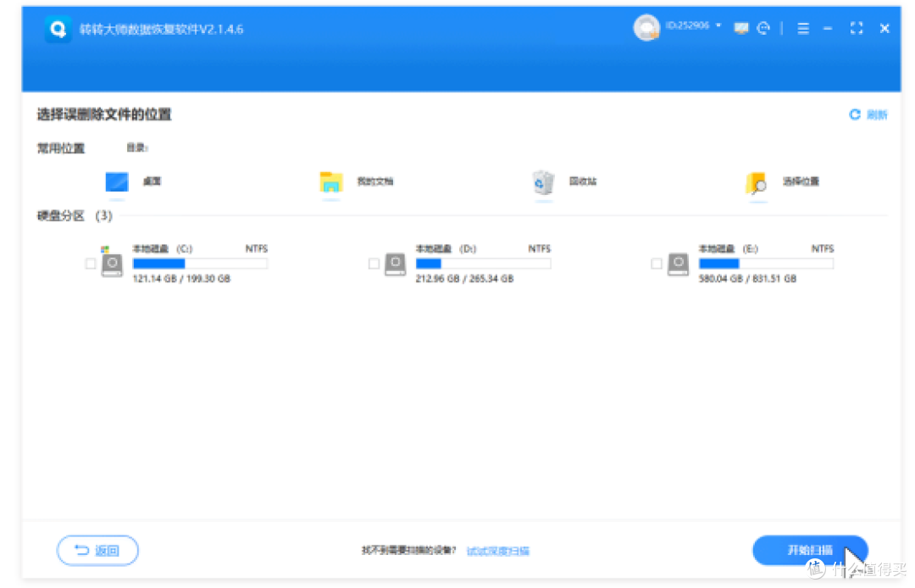Click the app logo in the title bar
The height and width of the screenshot is (588, 915).
point(58,29)
